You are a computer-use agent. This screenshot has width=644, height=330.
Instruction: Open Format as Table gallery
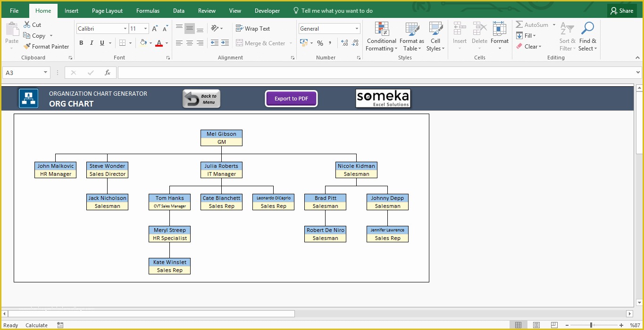click(412, 37)
